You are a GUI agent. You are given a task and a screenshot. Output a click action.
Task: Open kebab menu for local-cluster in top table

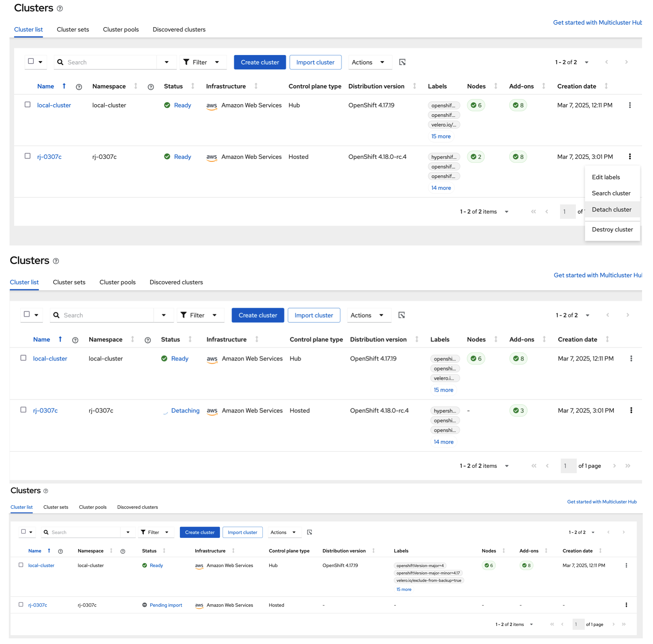630,105
